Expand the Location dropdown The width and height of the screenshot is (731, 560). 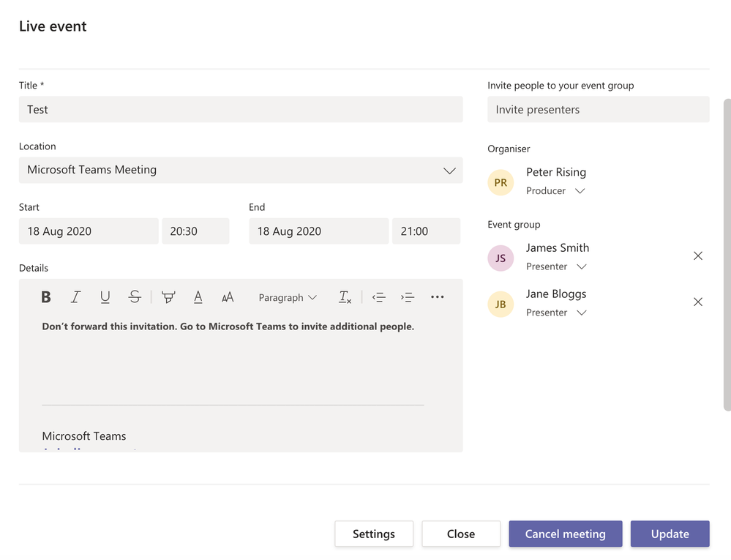point(449,171)
